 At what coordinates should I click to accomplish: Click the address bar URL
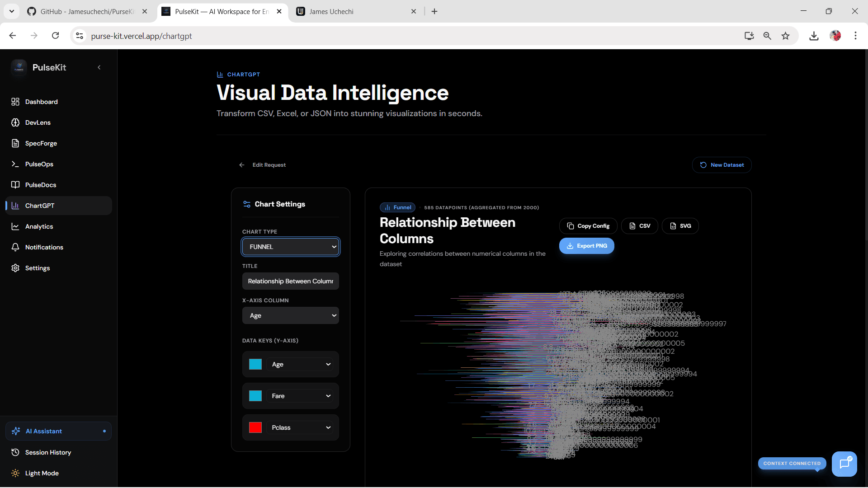coord(142,36)
